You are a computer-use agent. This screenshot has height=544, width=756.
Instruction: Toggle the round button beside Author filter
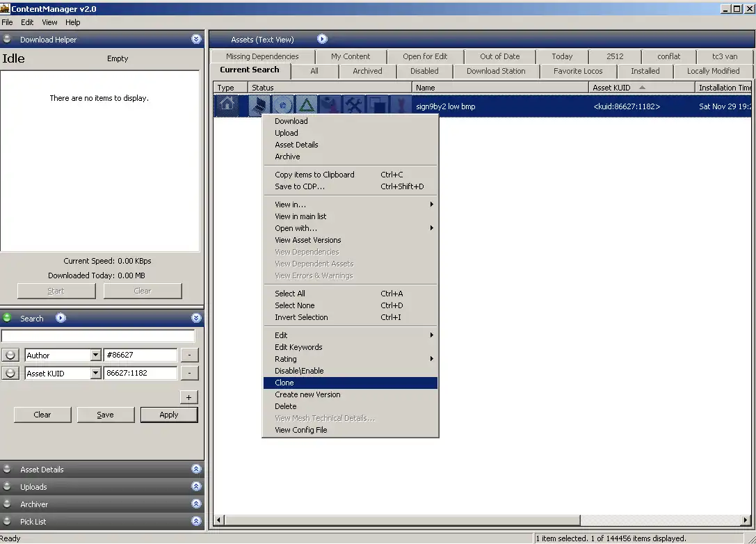coord(10,355)
